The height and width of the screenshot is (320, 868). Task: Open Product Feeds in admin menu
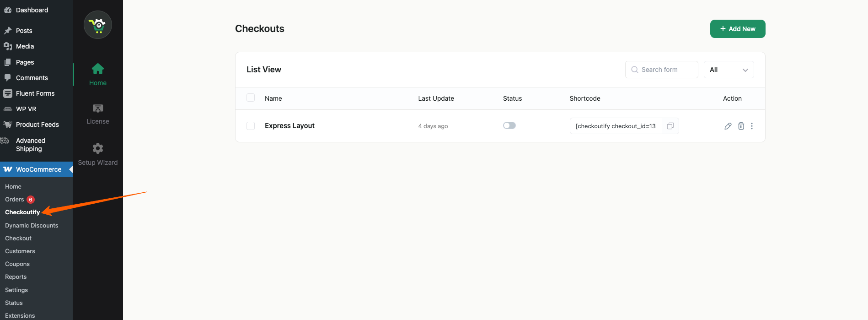(37, 125)
